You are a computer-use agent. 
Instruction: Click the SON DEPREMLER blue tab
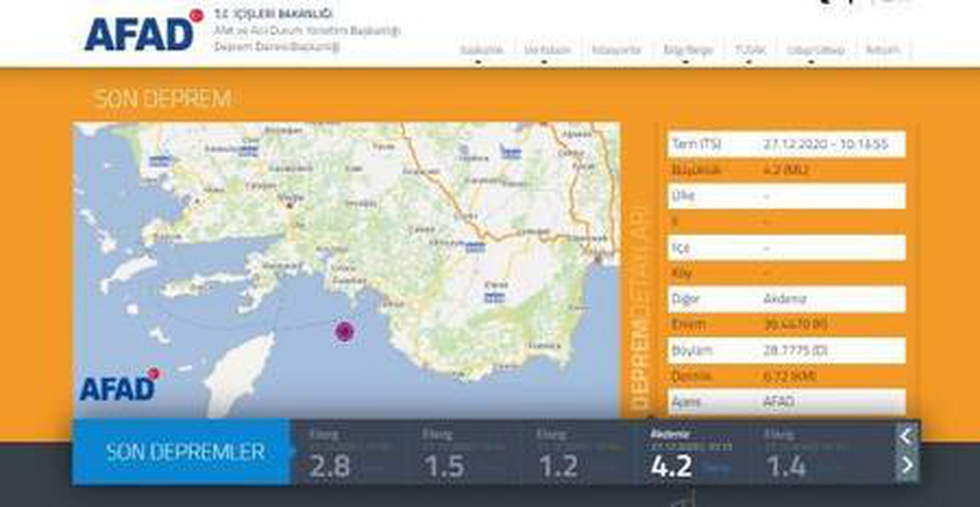[181, 452]
